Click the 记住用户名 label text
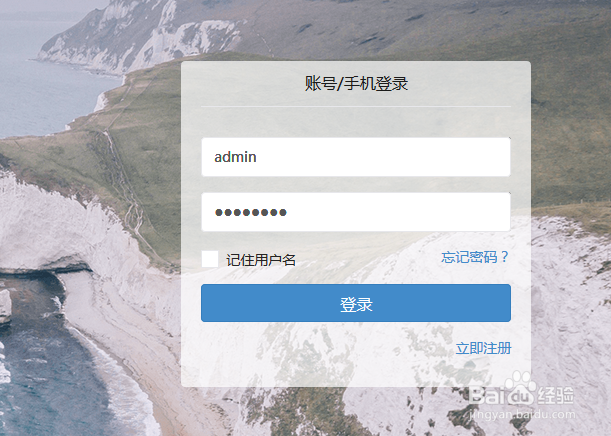 [x=261, y=260]
